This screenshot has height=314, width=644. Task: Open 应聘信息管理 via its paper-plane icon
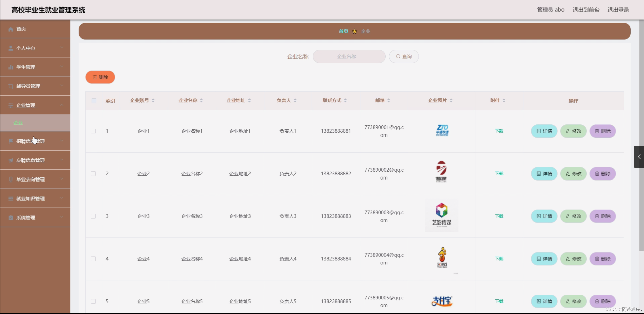tap(11, 160)
